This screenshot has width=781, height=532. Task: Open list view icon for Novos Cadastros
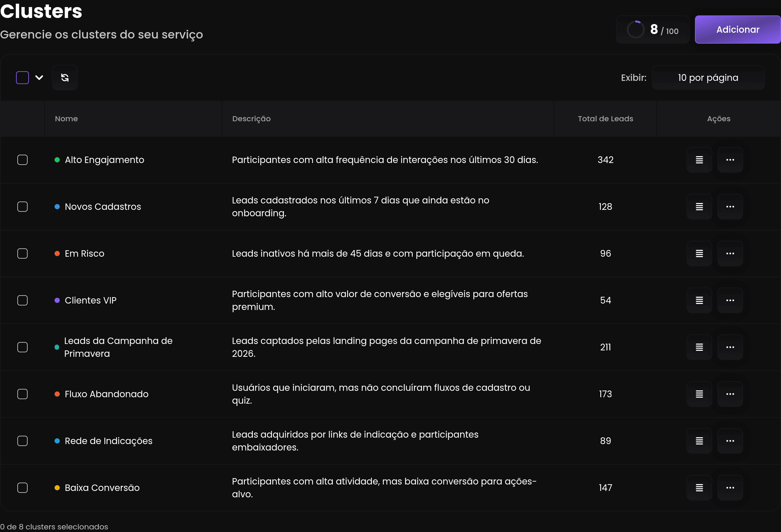pos(699,207)
